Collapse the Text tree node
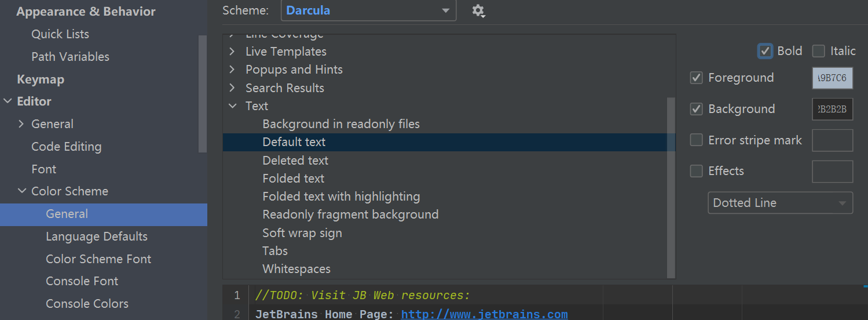Image resolution: width=868 pixels, height=320 pixels. pyautogui.click(x=233, y=106)
